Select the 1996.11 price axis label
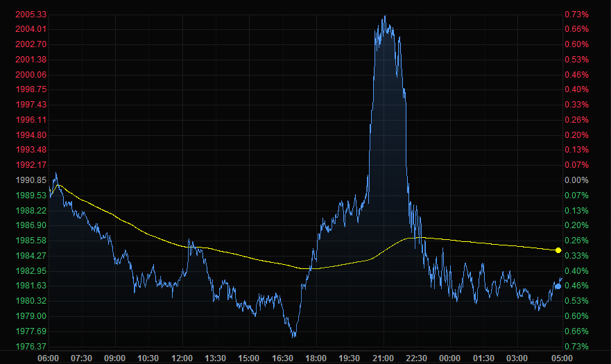This screenshot has width=611, height=364. (x=31, y=120)
